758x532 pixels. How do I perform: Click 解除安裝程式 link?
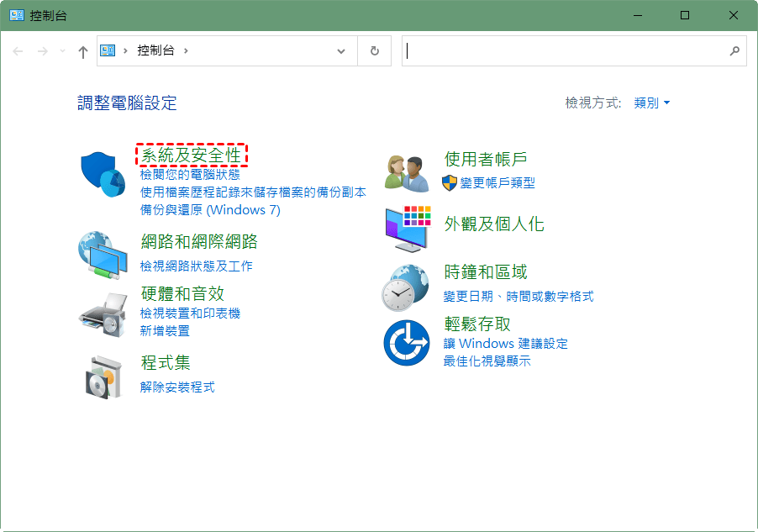coord(177,387)
